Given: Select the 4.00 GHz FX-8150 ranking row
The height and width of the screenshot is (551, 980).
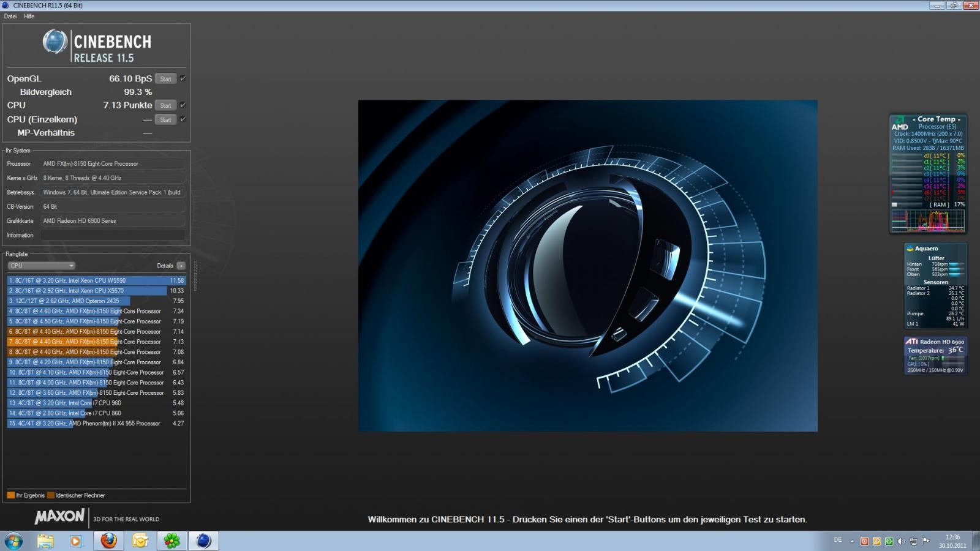Looking at the screenshot, I should pyautogui.click(x=96, y=383).
